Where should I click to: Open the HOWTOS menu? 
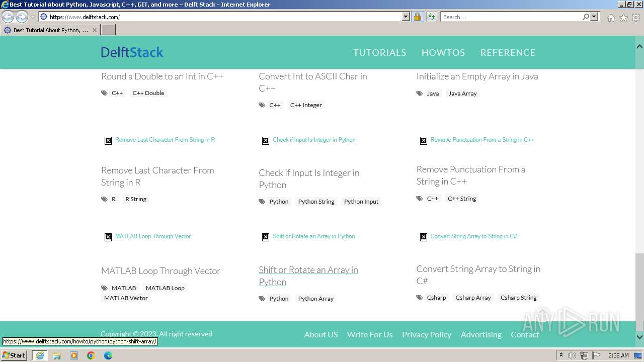pos(443,52)
